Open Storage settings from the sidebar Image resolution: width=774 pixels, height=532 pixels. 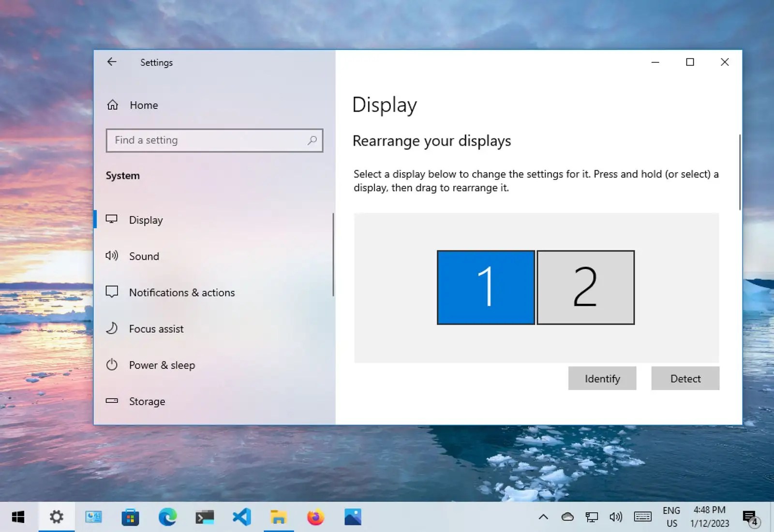pos(147,401)
